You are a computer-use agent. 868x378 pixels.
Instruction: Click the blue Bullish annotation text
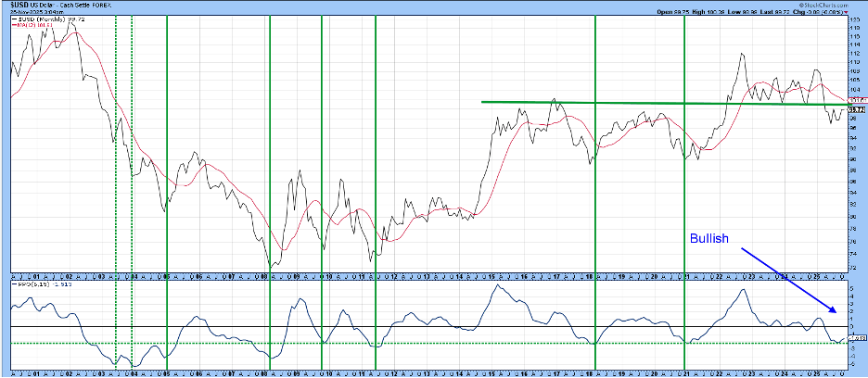point(708,238)
